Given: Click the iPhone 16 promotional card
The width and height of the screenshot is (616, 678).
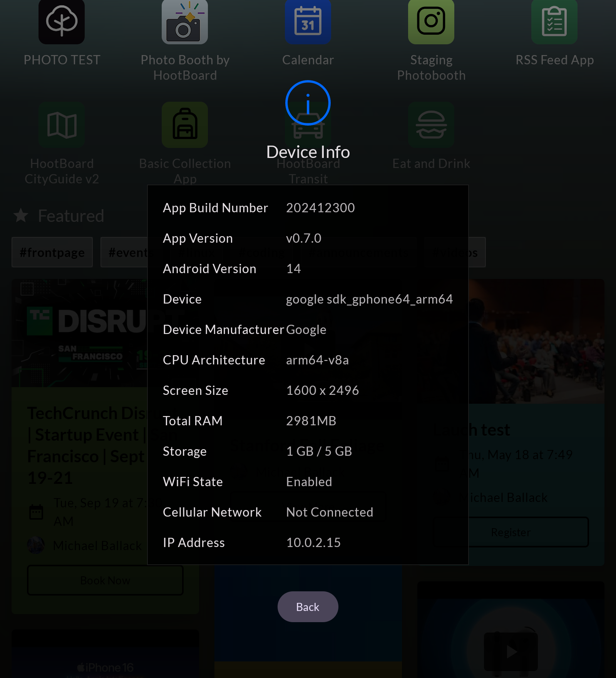Looking at the screenshot, I should (x=106, y=655).
